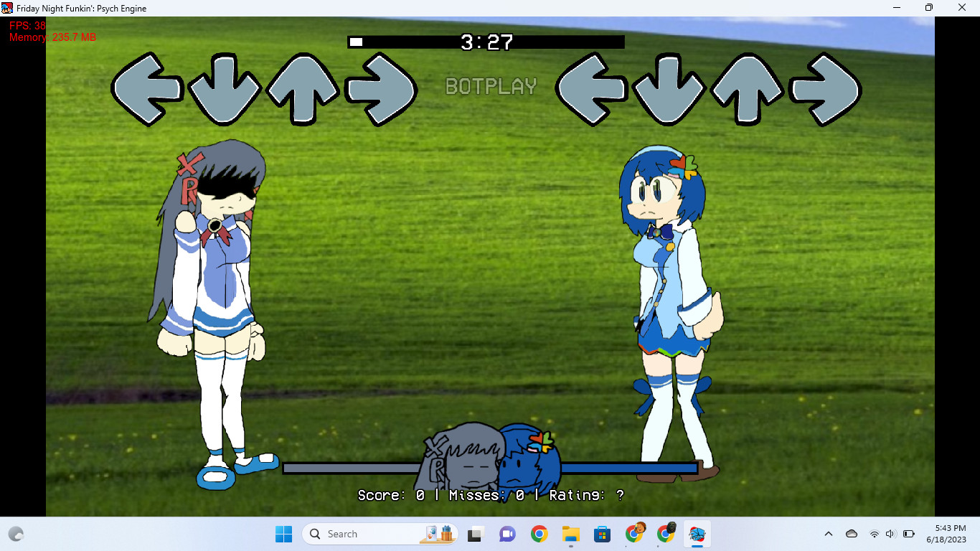Image resolution: width=980 pixels, height=551 pixels.
Task: Tap the blue-haired player's left arrow receptor
Action: click(x=592, y=89)
